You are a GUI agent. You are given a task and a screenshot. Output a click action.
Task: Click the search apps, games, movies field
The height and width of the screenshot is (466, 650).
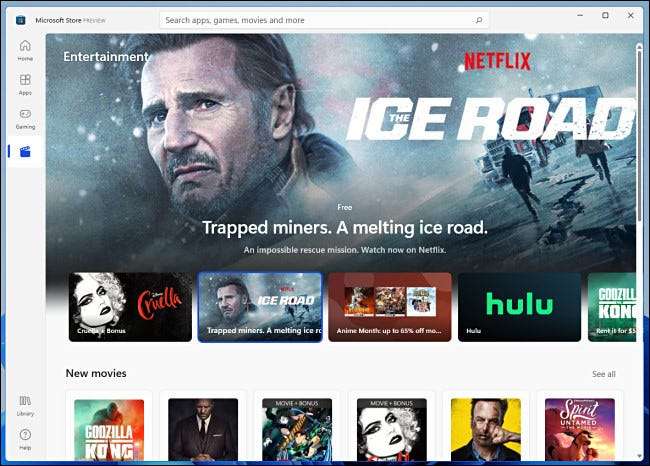pyautogui.click(x=324, y=20)
